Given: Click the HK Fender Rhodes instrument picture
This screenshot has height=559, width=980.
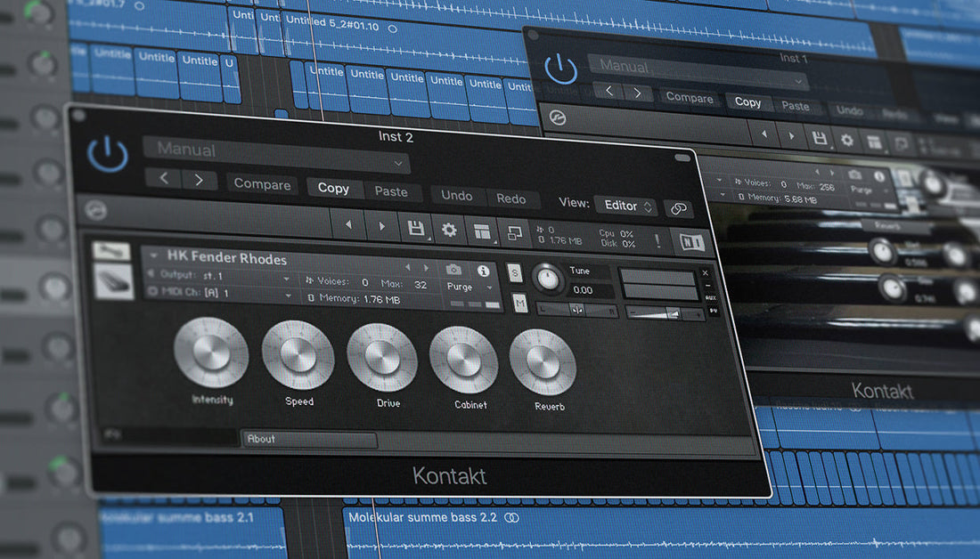Looking at the screenshot, I should click(113, 281).
